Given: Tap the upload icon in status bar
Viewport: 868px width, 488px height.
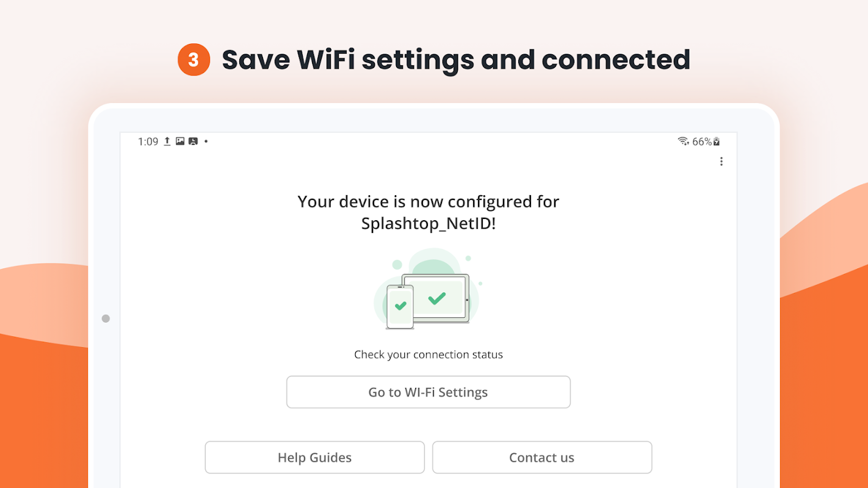Looking at the screenshot, I should point(167,142).
